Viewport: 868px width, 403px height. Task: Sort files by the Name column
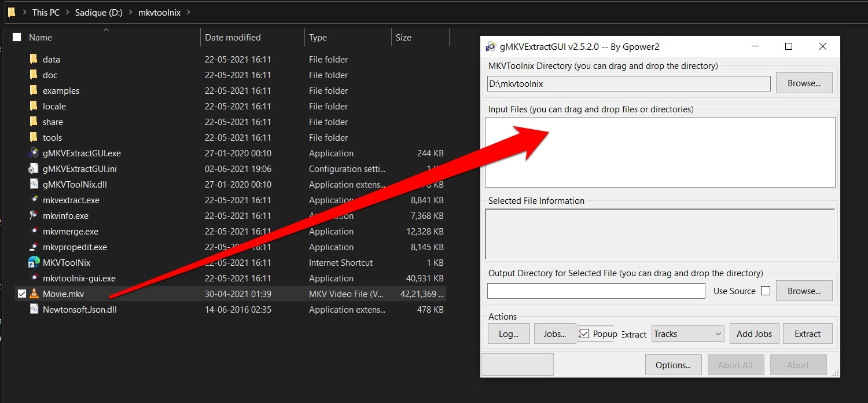pos(41,38)
